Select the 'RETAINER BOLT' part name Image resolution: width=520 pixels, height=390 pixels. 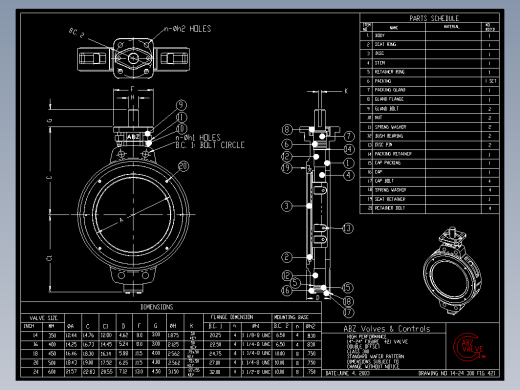click(390, 208)
